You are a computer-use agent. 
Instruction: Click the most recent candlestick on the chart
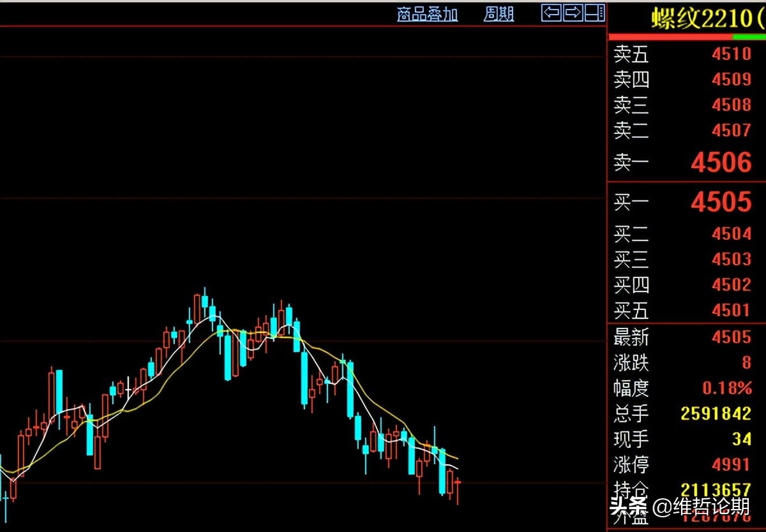[458, 490]
